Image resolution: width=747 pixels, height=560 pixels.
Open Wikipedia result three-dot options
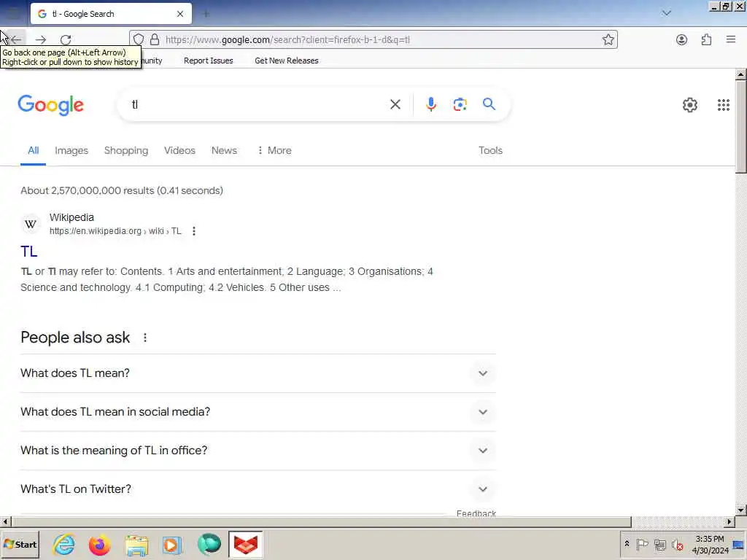tap(194, 231)
